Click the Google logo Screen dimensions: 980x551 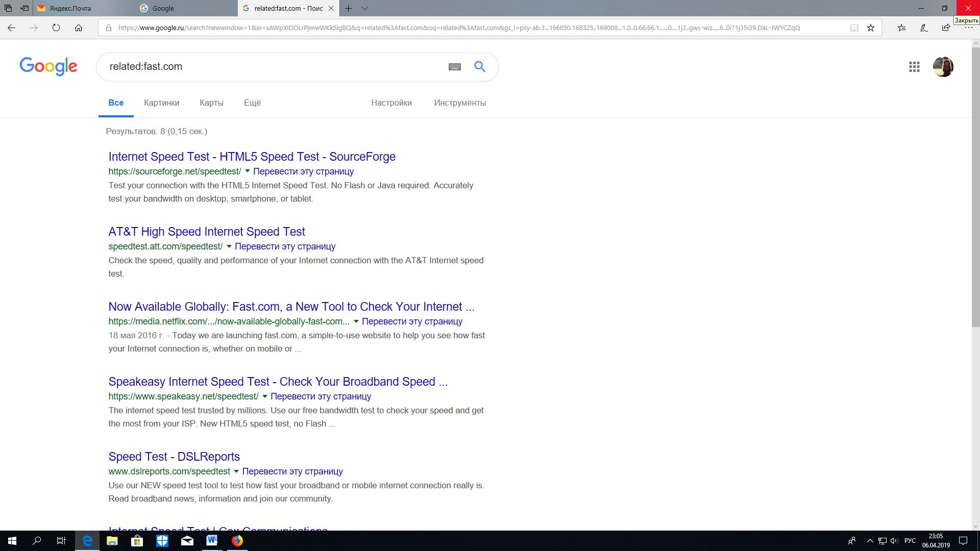(48, 66)
